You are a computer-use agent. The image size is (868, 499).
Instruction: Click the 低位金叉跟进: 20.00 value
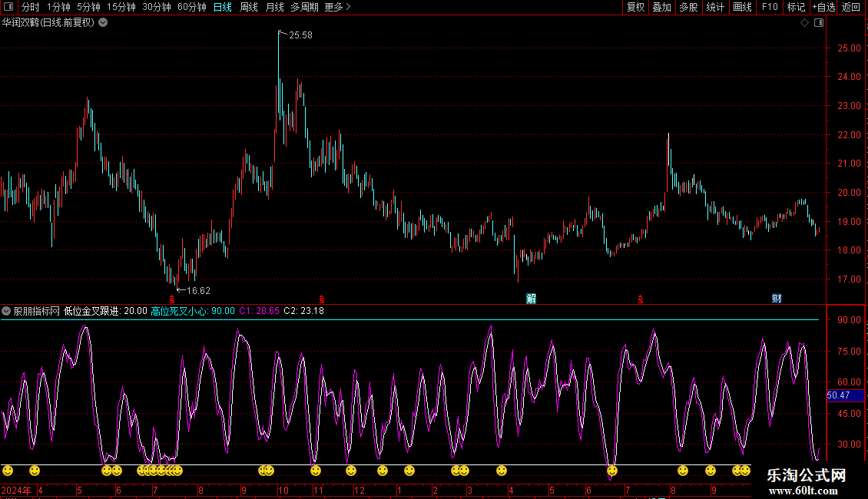[106, 311]
